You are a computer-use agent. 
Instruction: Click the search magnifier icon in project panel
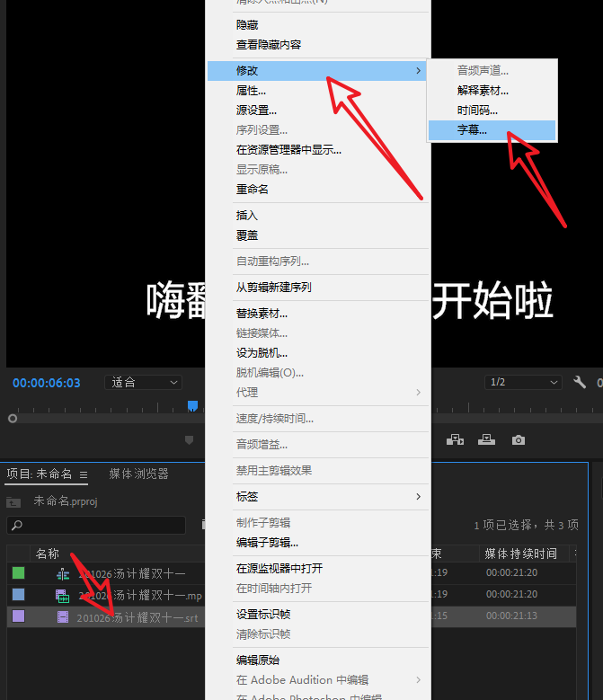pyautogui.click(x=17, y=525)
